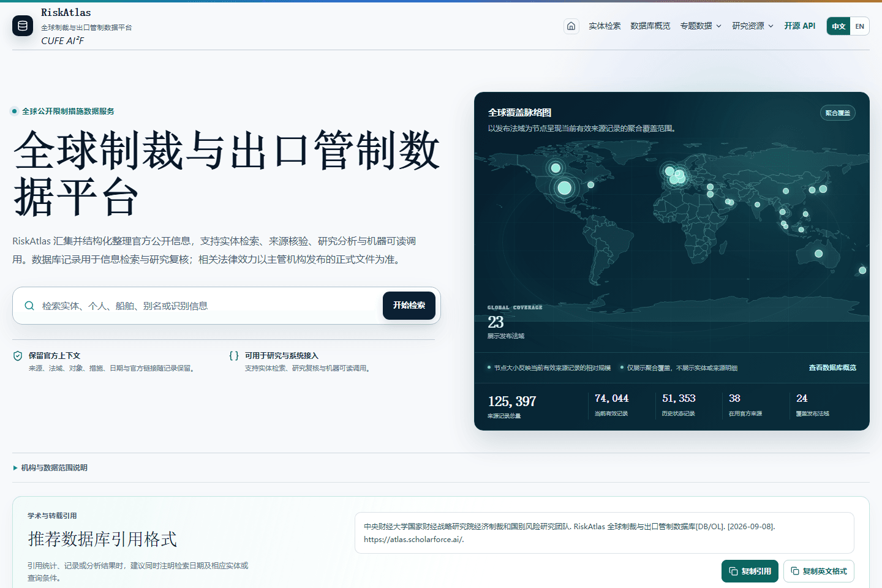
Task: Click the copy icon in 复制英文格式 button
Action: 795,571
